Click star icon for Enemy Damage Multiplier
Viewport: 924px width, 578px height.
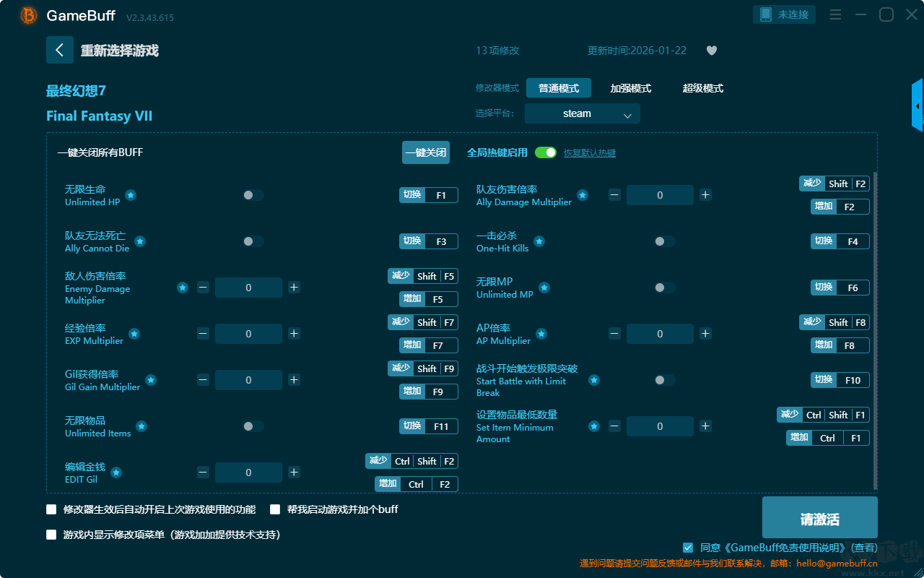pos(183,288)
